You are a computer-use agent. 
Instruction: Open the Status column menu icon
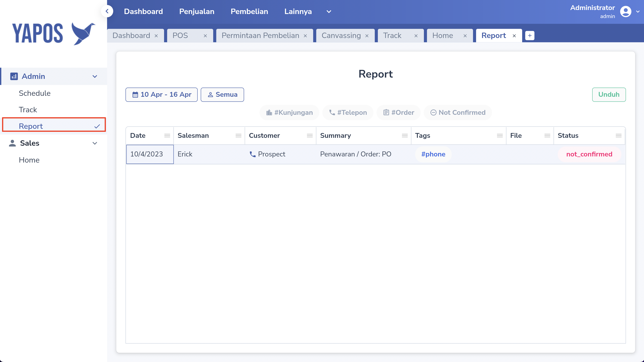[618, 136]
